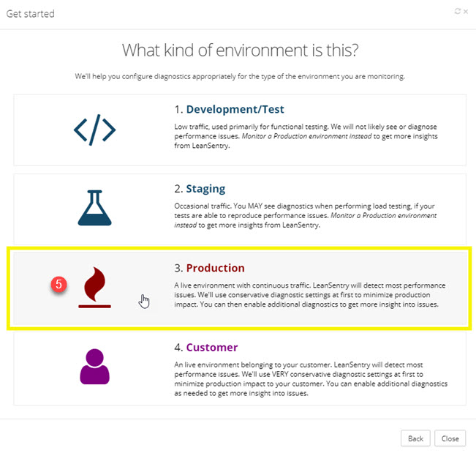
Task: Click the "Get started" dialog title
Action: 30,14
